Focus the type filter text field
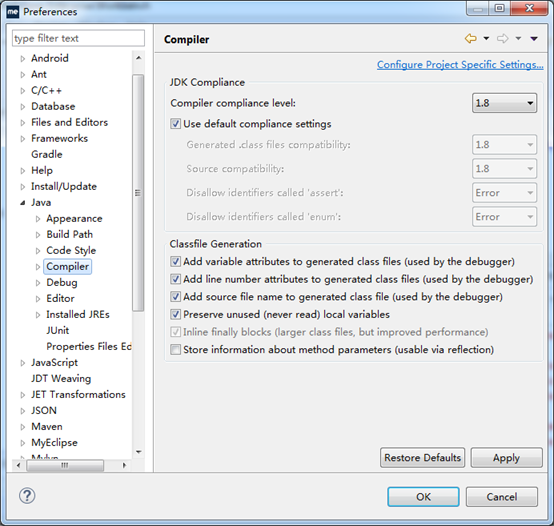554x526 pixels. (78, 38)
